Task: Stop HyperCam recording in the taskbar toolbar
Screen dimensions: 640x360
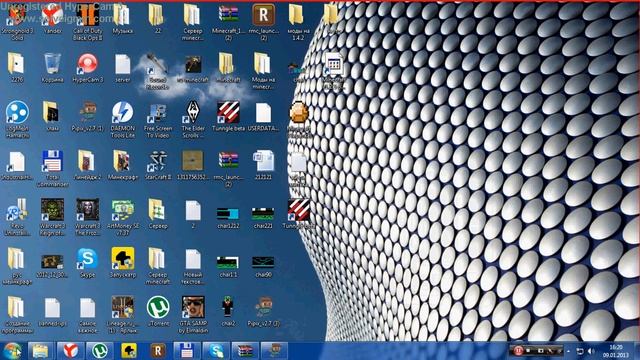Action: click(529, 350)
